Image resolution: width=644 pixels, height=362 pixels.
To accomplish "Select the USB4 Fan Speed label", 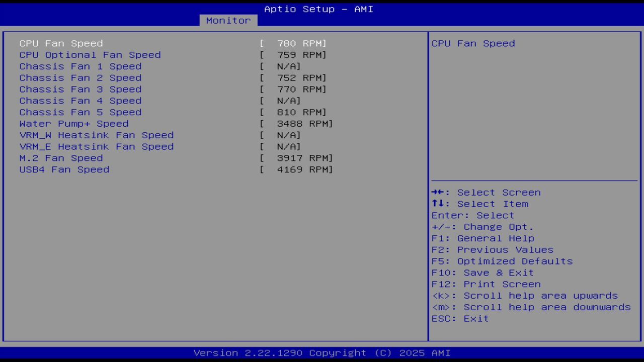I will (x=64, y=169).
